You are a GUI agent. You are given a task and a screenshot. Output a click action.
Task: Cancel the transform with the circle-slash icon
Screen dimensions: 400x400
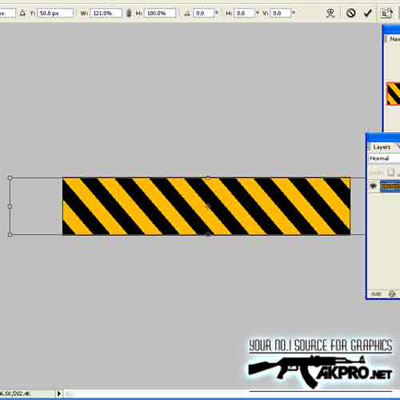tap(351, 13)
